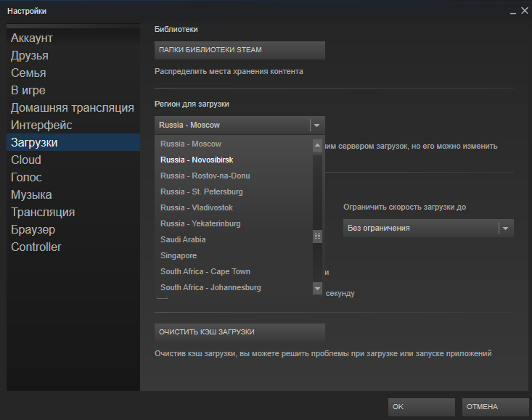Go to the Controller settings
The width and height of the screenshot is (532, 420).
(73, 247)
